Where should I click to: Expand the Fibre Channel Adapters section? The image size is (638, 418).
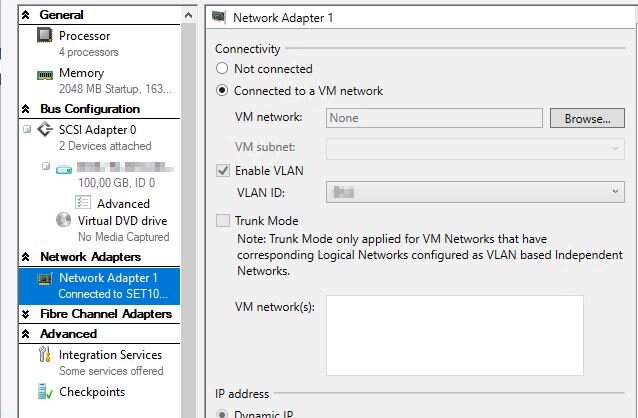coord(26,314)
